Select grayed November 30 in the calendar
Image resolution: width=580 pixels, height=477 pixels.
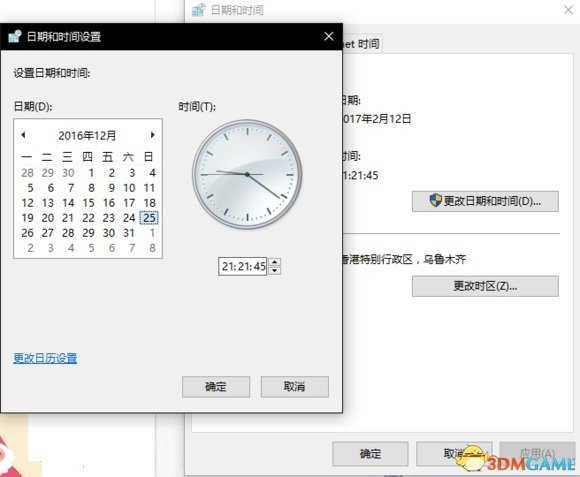[x=68, y=173]
